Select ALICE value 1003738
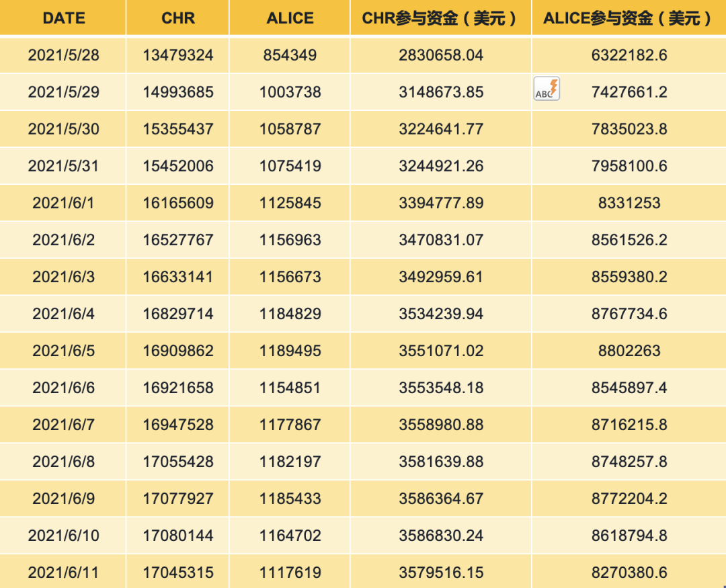Screen dimensions: 726x588 (x=290, y=91)
